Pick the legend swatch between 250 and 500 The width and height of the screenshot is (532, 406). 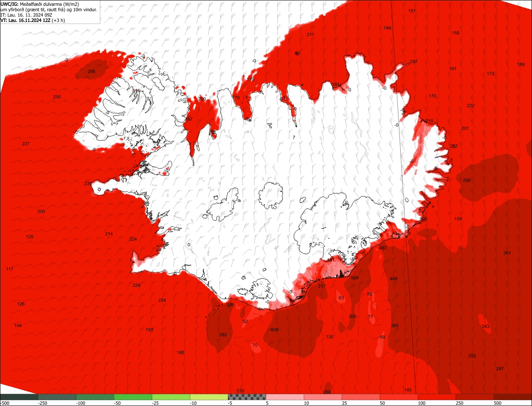click(475, 397)
